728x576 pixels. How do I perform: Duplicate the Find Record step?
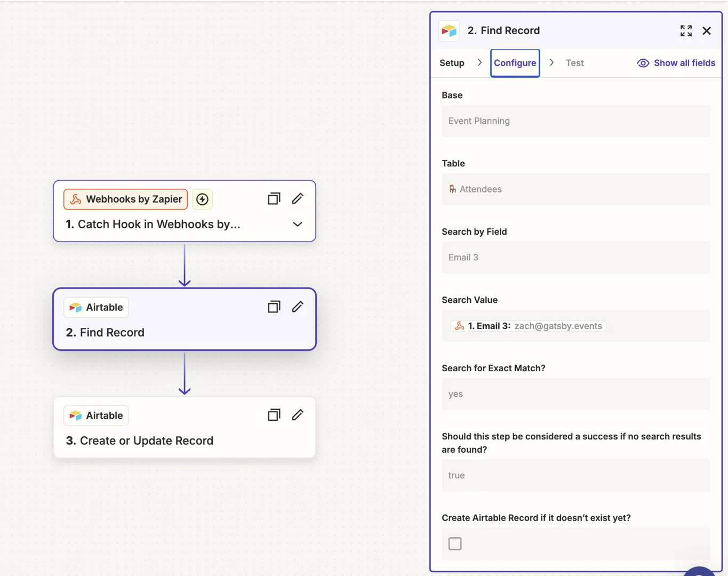(274, 307)
